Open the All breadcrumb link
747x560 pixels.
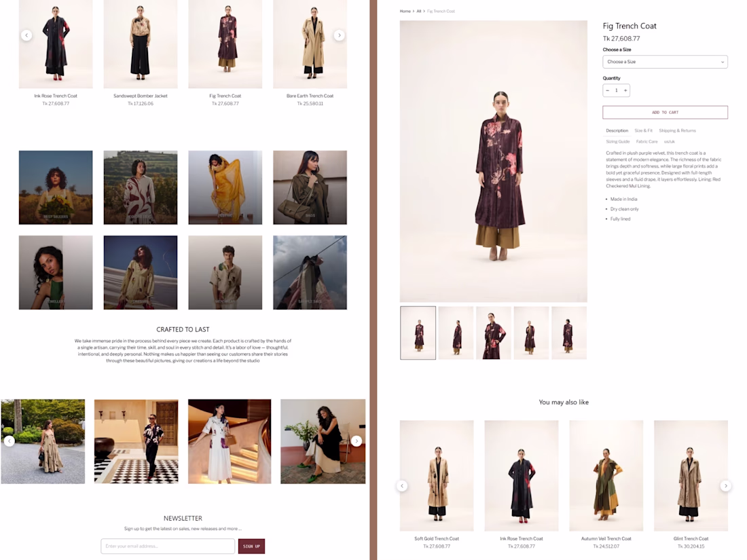pos(419,11)
